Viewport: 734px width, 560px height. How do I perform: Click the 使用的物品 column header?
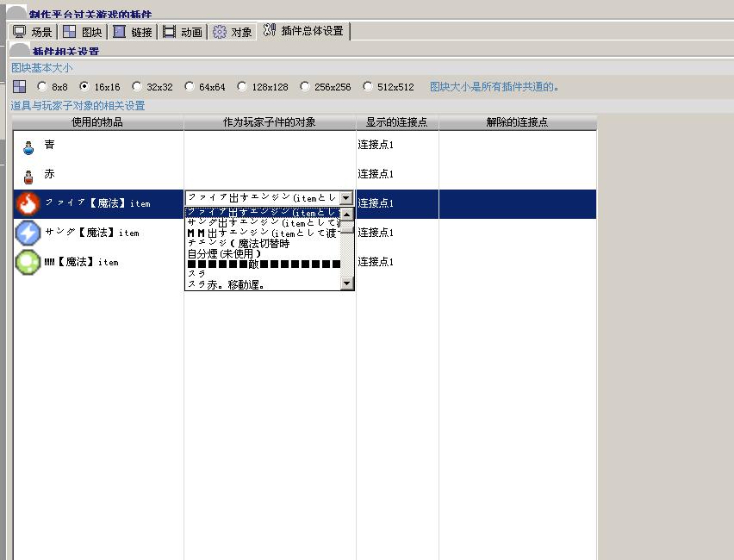pos(98,122)
